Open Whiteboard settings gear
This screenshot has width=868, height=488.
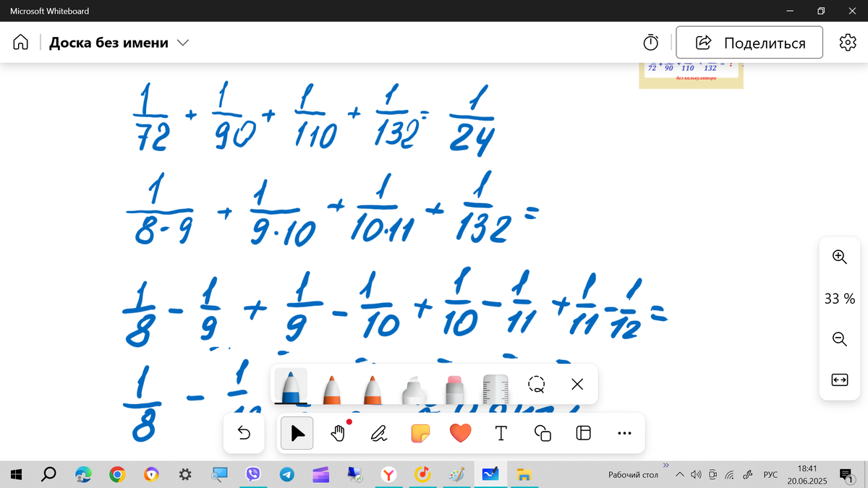[x=847, y=43]
